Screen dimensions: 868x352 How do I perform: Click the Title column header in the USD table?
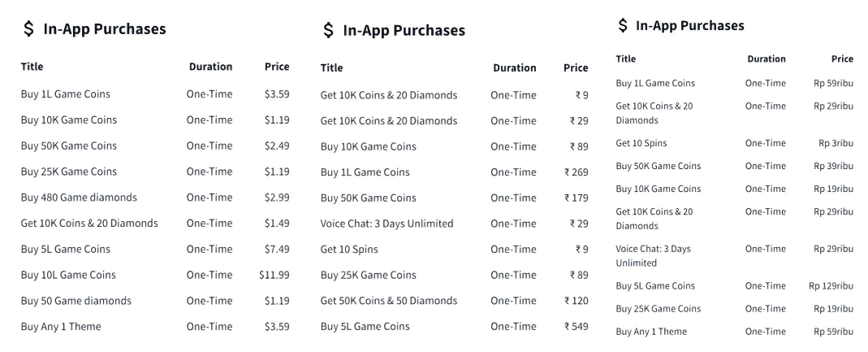32,67
